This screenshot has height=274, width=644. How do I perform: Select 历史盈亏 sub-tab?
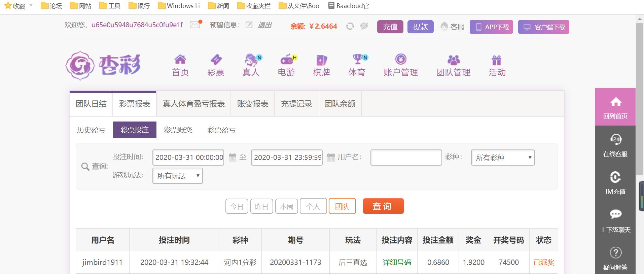pos(91,130)
